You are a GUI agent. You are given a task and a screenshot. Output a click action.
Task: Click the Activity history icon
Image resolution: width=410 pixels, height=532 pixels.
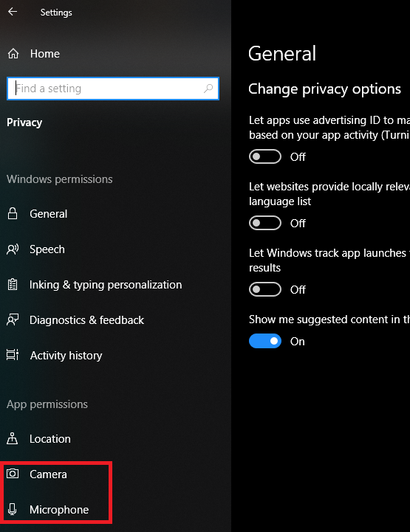[13, 355]
